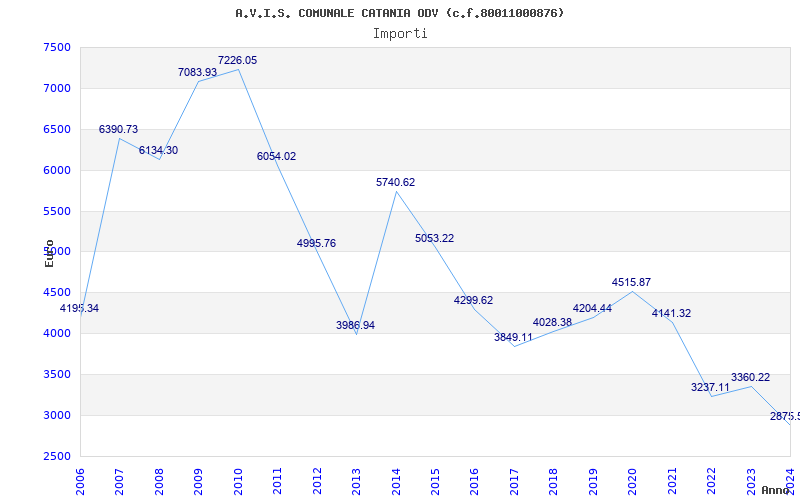Viewport: 800px width, 500px height.
Task: Select the X-axis year 2022
Action: [711, 481]
